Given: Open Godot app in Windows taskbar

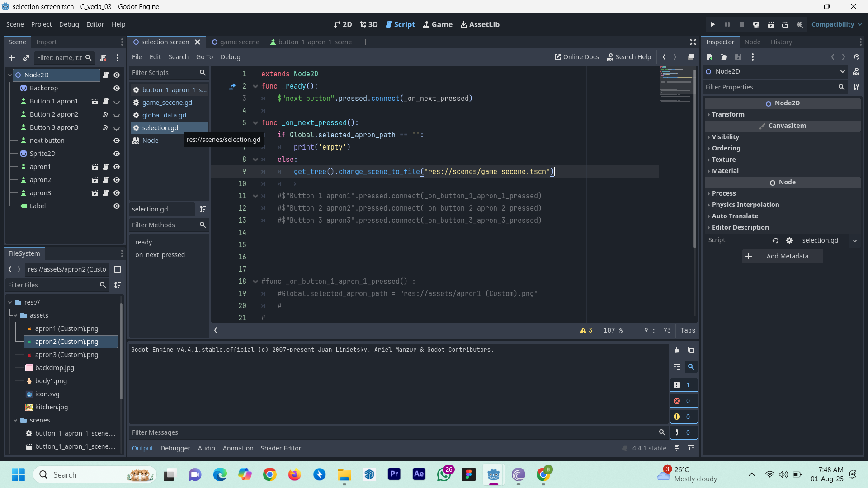Looking at the screenshot, I should click(x=493, y=474).
